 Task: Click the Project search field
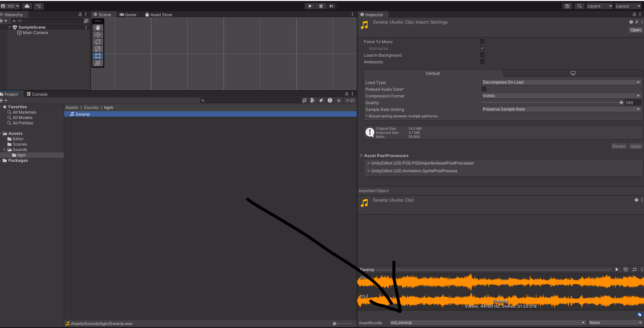coord(251,100)
